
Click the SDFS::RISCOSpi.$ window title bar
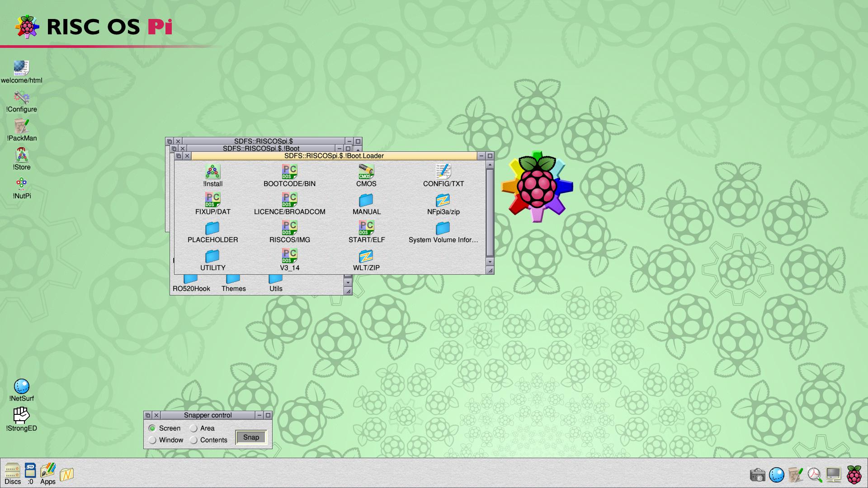264,141
